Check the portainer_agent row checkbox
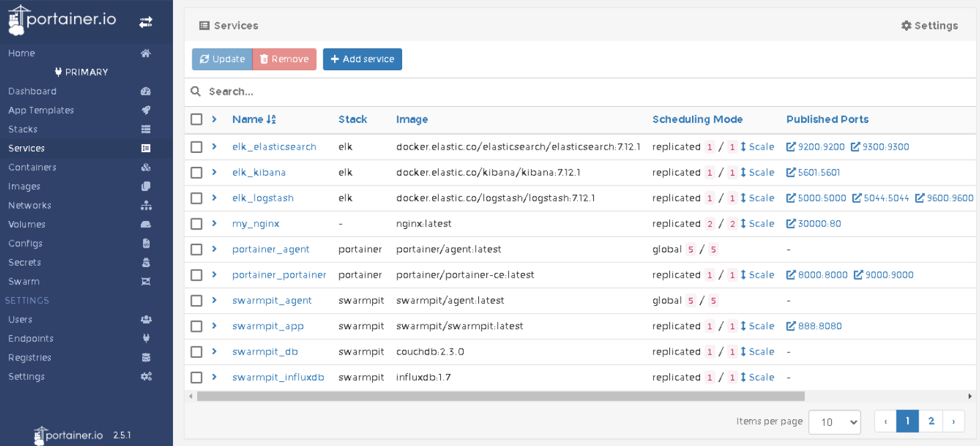This screenshot has width=980, height=446. (196, 249)
